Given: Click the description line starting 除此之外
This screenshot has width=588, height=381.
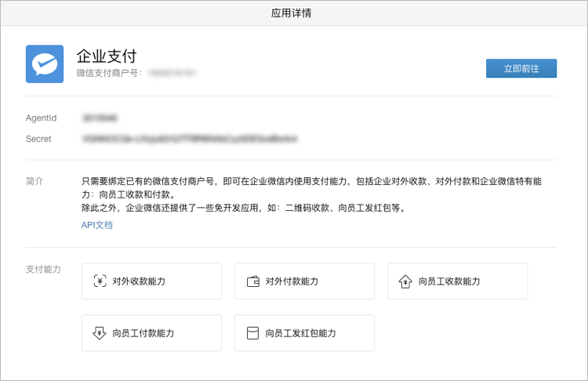Looking at the screenshot, I should point(245,208).
